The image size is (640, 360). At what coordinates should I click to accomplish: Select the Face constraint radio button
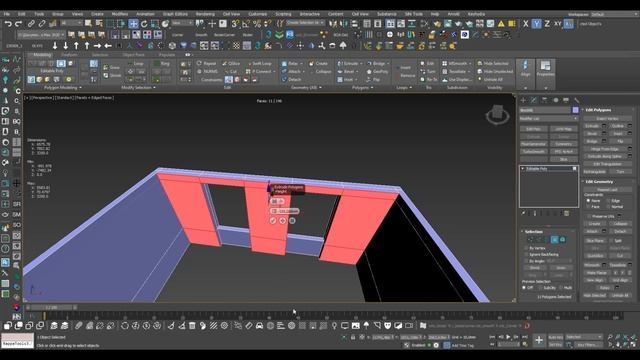click(x=588, y=207)
